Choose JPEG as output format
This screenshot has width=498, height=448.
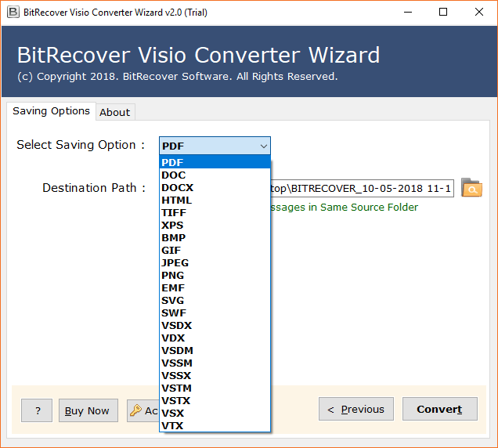(x=215, y=262)
